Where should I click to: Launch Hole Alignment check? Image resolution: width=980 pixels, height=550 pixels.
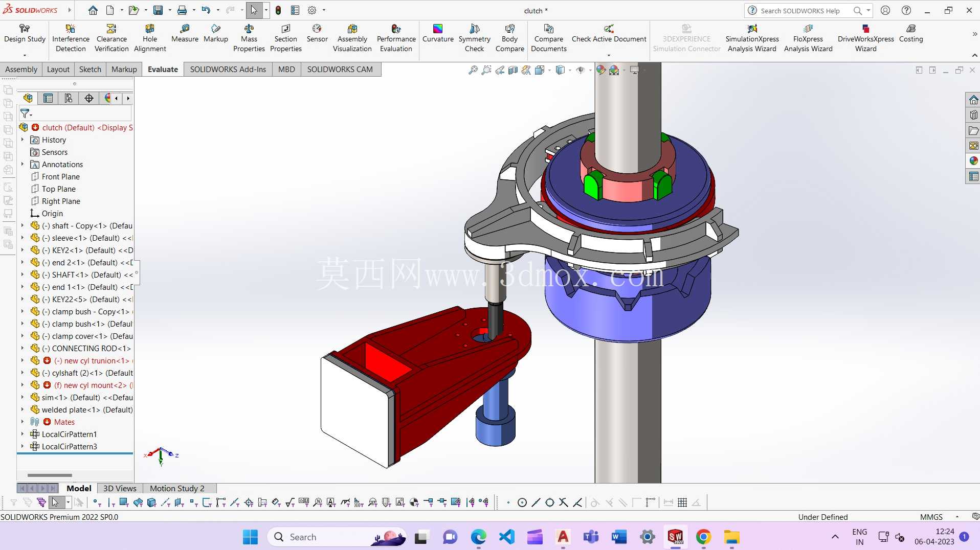150,38
